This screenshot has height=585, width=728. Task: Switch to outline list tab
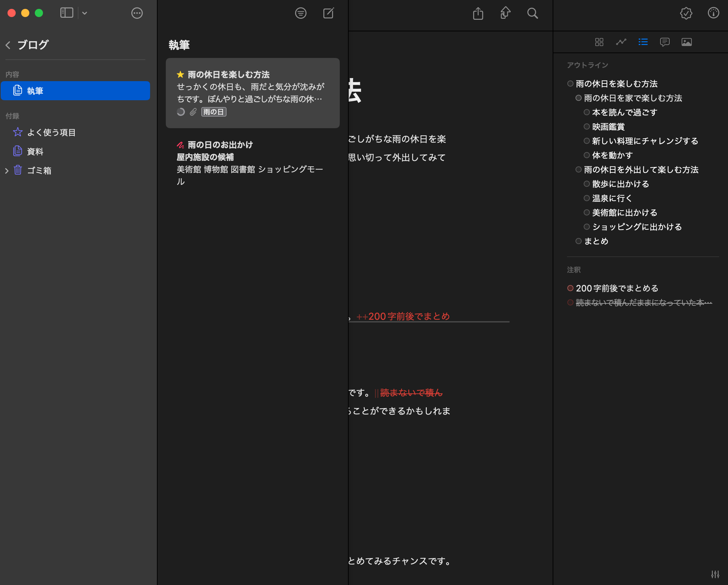643,42
